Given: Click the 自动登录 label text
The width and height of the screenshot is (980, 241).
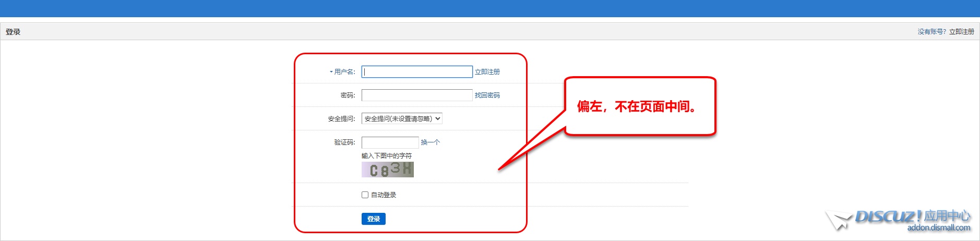Looking at the screenshot, I should click(x=384, y=195).
